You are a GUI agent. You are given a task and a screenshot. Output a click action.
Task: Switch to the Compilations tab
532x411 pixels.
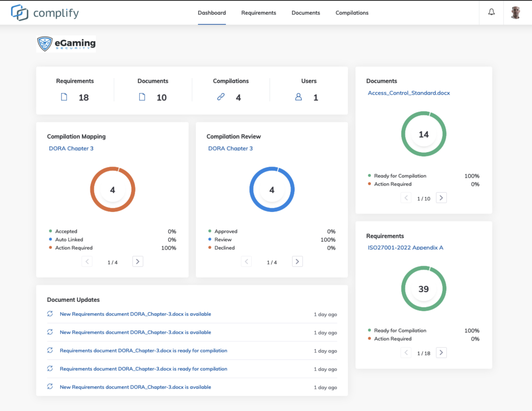[x=352, y=12]
